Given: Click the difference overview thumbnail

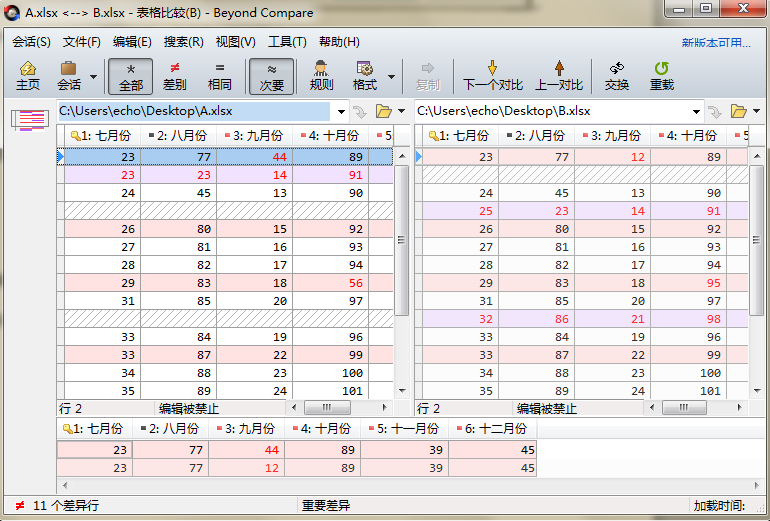Looking at the screenshot, I should pos(30,120).
